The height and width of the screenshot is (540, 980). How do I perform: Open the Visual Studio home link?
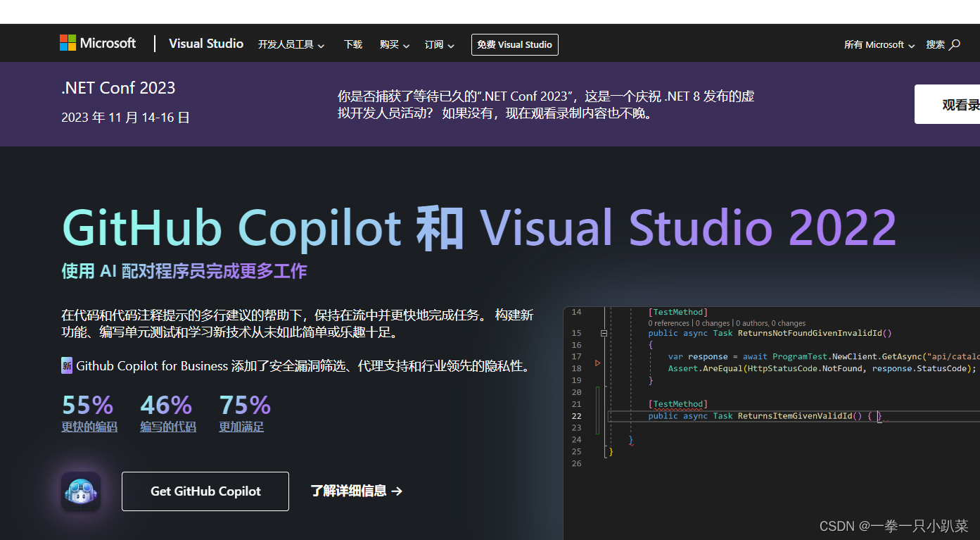click(x=206, y=44)
